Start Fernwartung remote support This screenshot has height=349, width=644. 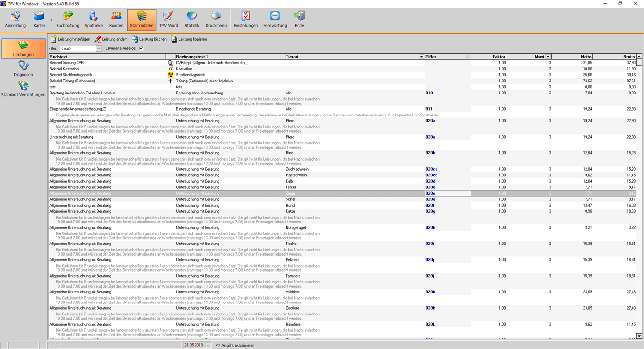pos(275,19)
